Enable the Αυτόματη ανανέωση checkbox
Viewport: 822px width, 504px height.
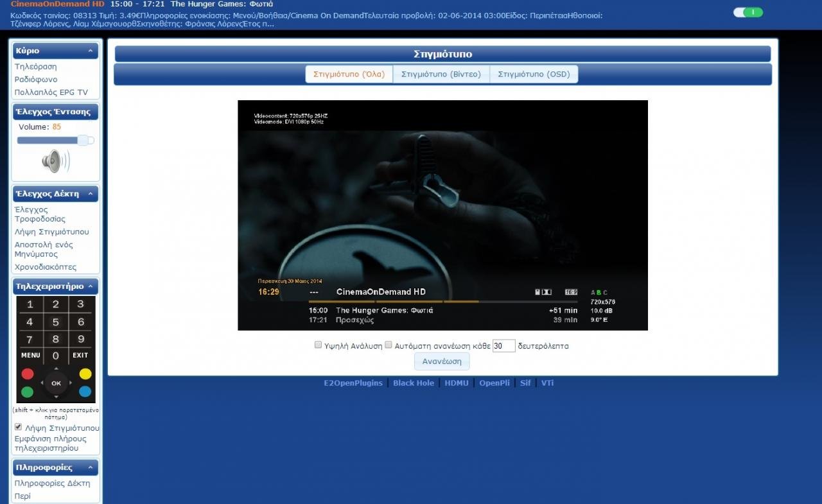(389, 345)
